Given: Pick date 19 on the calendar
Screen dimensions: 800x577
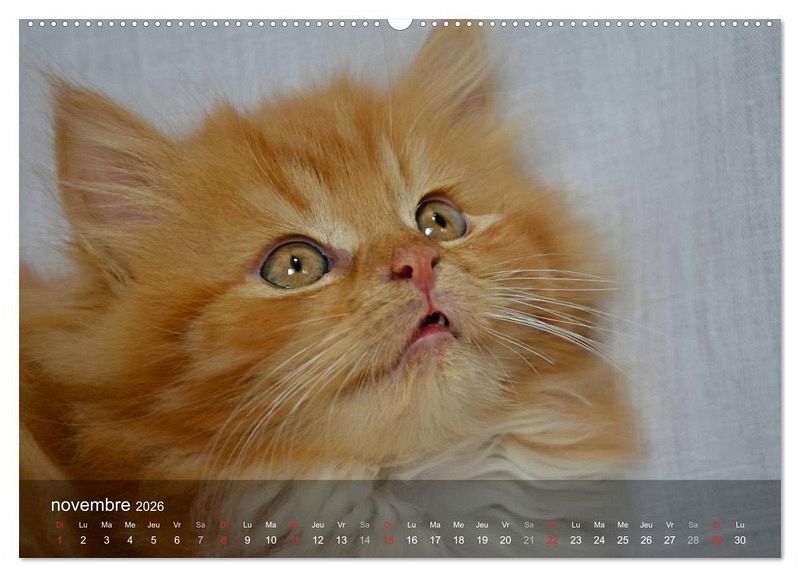Looking at the screenshot, I should click(482, 540).
